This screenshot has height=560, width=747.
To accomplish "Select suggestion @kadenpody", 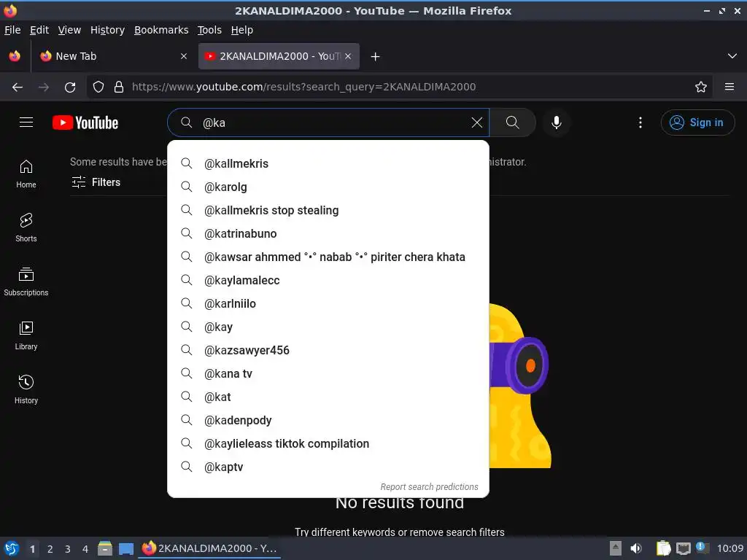I will pyautogui.click(x=328, y=420).
